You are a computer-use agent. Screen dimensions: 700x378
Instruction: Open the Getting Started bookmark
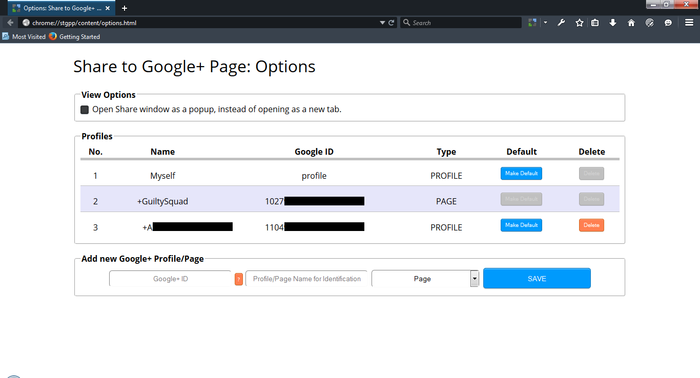pyautogui.click(x=75, y=37)
